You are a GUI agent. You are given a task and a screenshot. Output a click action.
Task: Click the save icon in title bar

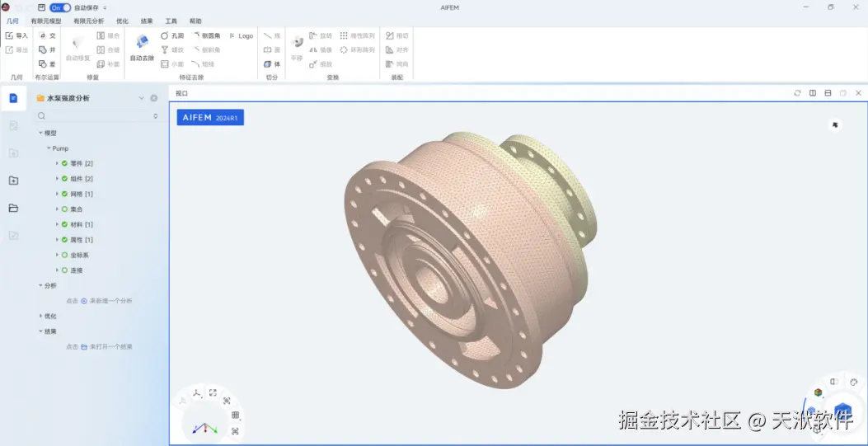pyautogui.click(x=41, y=7)
